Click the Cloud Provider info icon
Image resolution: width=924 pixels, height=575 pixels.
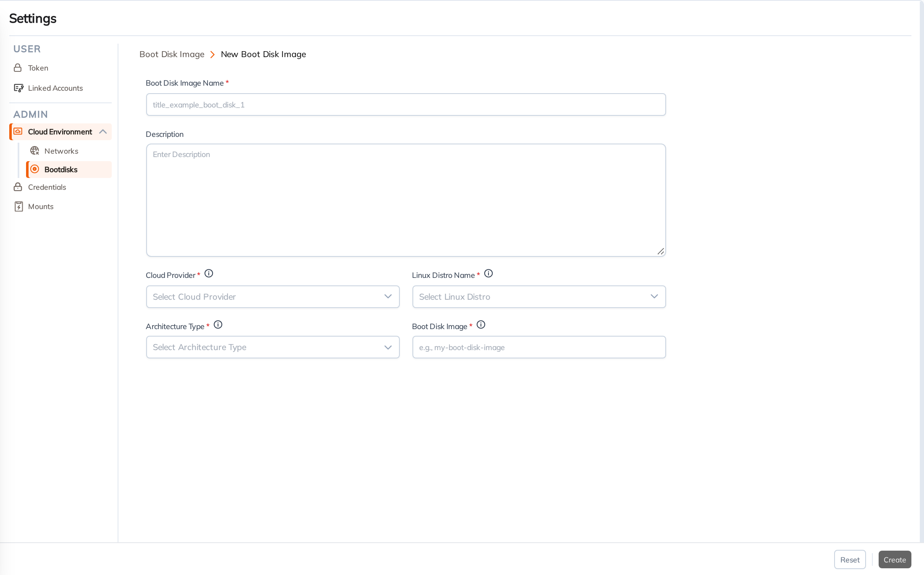(x=209, y=274)
